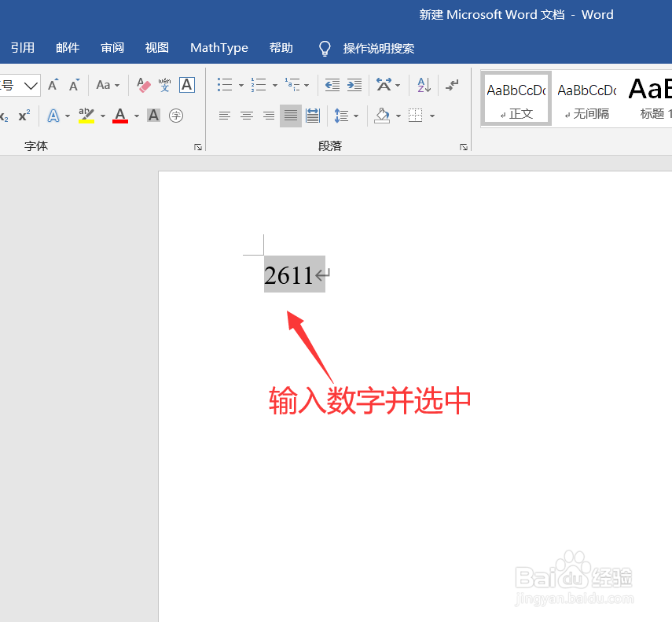
Task: Apply the 无间隔 style
Action: (586, 98)
